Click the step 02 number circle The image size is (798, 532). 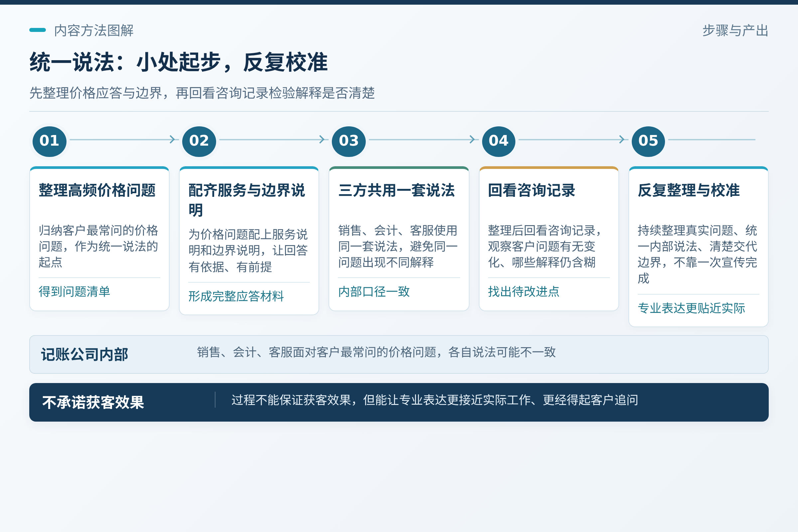point(199,142)
